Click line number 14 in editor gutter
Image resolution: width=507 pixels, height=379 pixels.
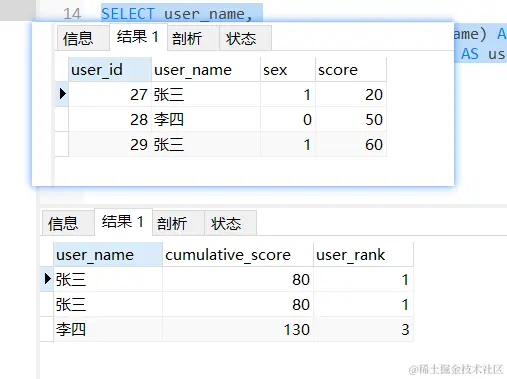point(72,14)
